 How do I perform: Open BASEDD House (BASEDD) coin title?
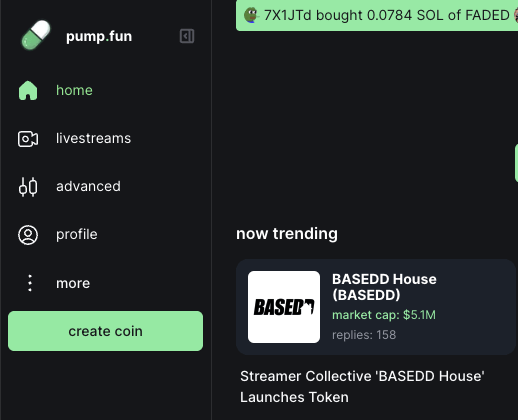click(x=384, y=287)
